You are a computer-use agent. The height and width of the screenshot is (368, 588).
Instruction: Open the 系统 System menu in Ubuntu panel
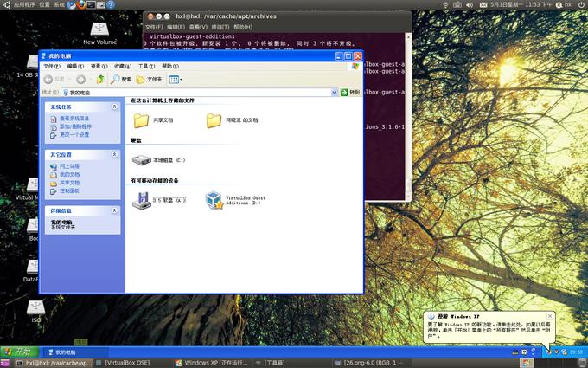(60, 4)
